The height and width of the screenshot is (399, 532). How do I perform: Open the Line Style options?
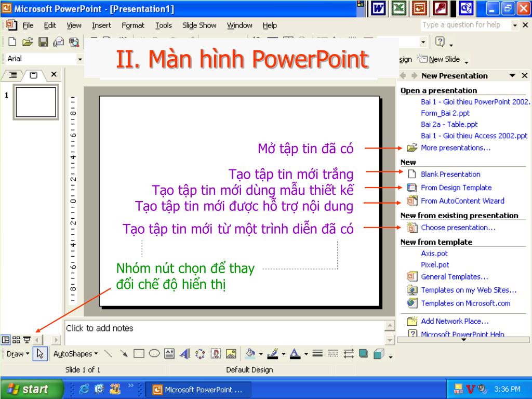[x=317, y=354]
